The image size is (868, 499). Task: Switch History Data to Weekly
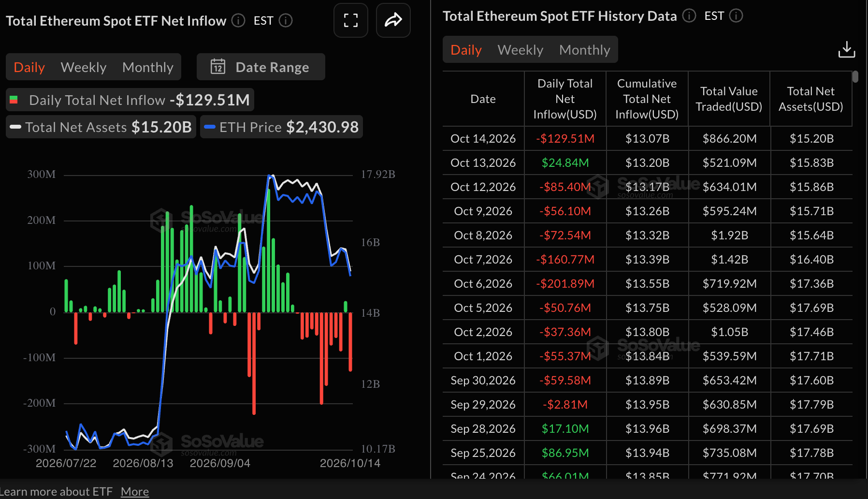click(x=521, y=50)
